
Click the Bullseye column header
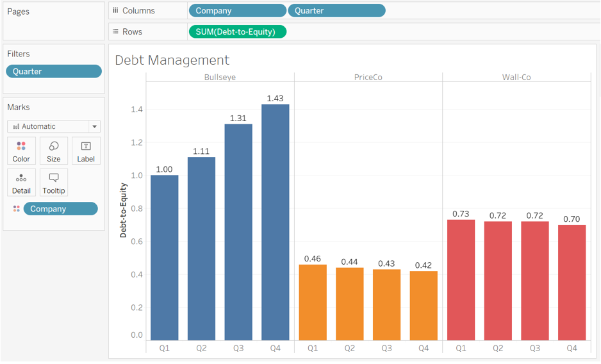(x=220, y=77)
